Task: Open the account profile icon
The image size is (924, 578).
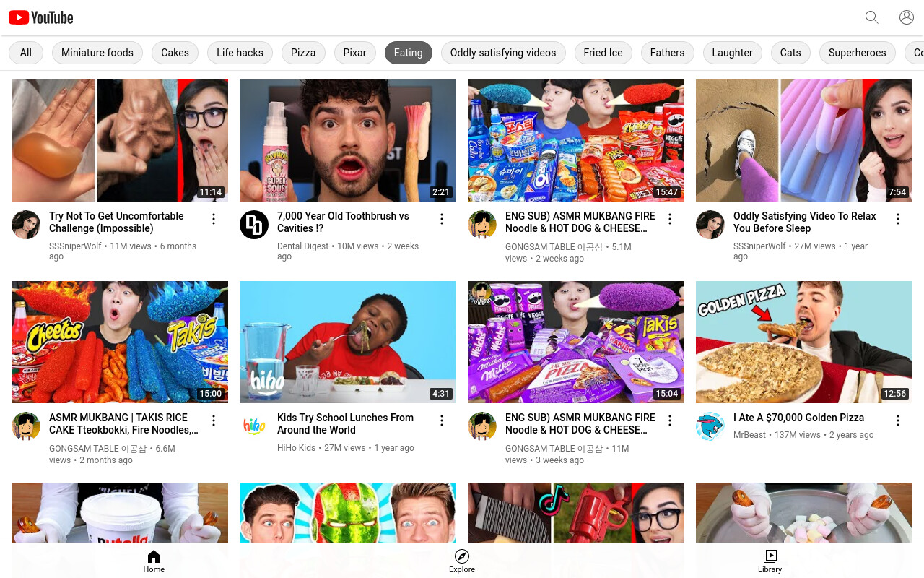Action: pyautogui.click(x=907, y=17)
